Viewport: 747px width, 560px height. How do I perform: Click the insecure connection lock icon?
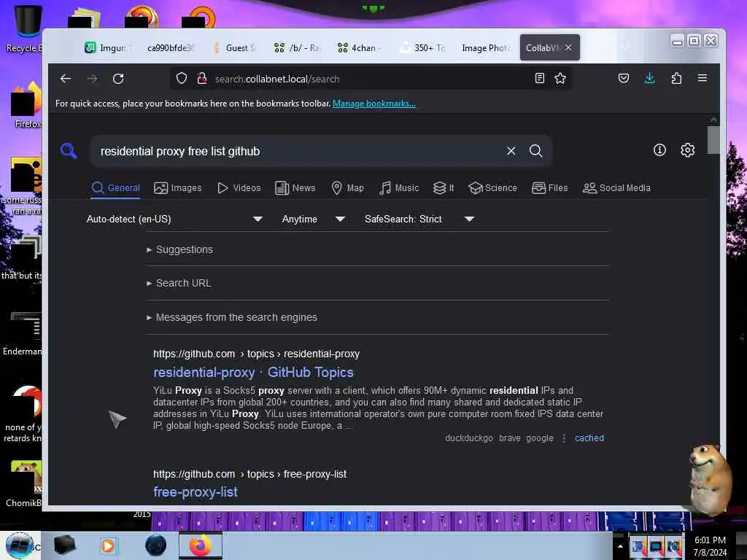pos(202,78)
